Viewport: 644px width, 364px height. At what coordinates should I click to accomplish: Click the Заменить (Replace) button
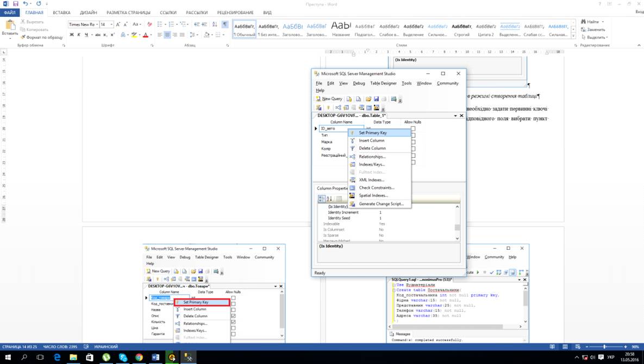click(596, 29)
